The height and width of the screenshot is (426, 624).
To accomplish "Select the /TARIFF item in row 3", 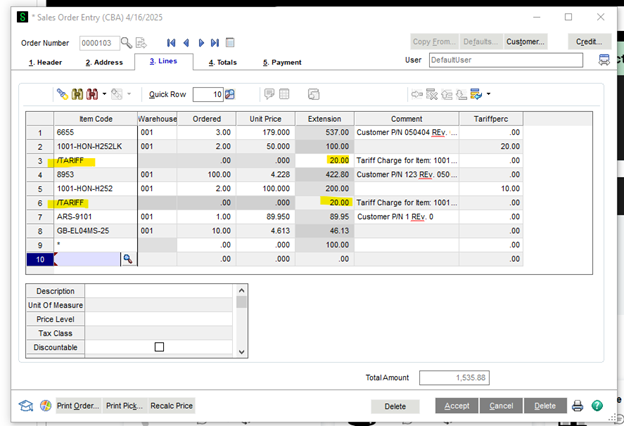I will pos(80,160).
